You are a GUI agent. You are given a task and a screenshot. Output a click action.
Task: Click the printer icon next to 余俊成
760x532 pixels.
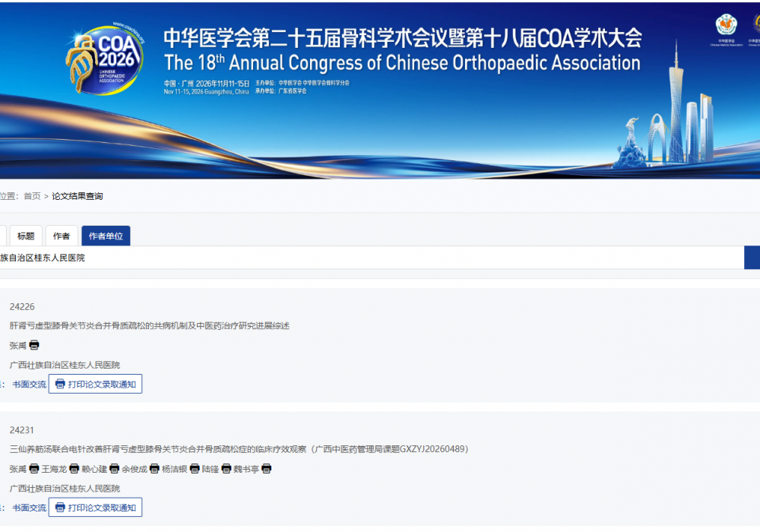click(x=154, y=468)
